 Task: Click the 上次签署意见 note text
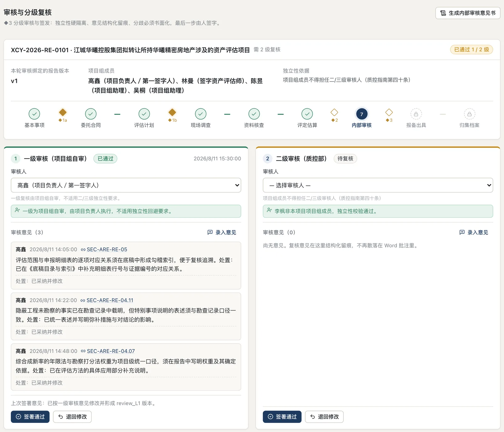[x=84, y=403]
